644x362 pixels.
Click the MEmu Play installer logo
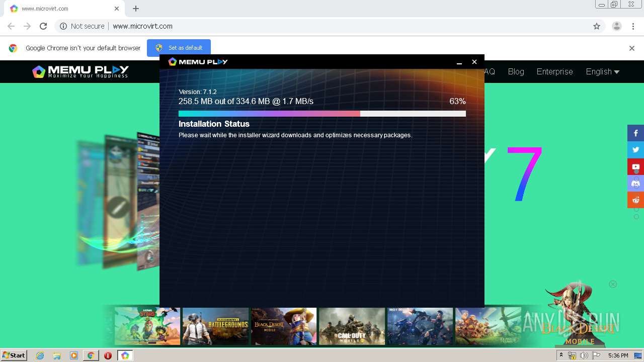pyautogui.click(x=198, y=62)
